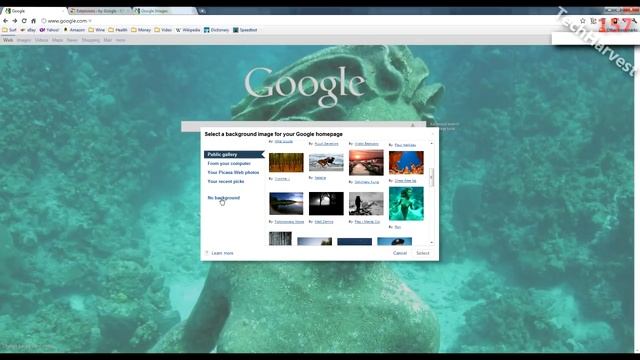Screen dimensions: 640x360
Task: Open author link under the lake reflection thumbnail
Action: click(x=289, y=222)
